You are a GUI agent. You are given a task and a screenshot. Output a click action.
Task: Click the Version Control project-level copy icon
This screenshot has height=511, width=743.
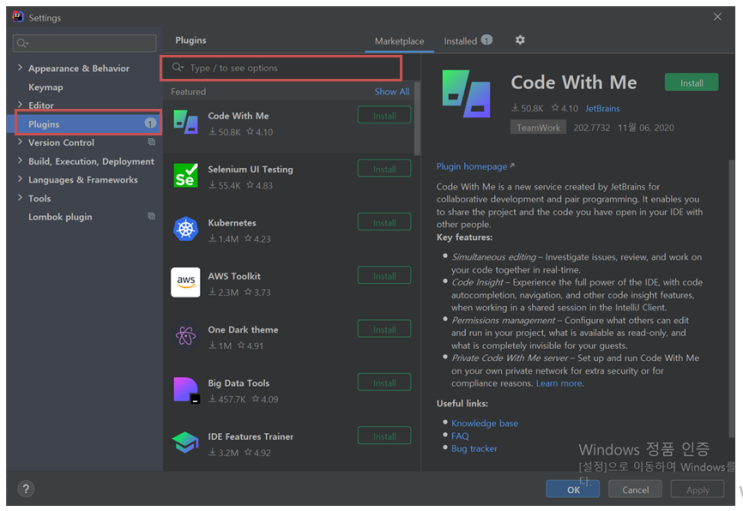151,142
